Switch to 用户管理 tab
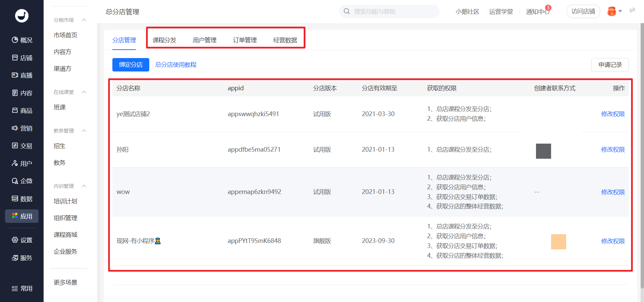The width and height of the screenshot is (644, 302). (x=205, y=40)
